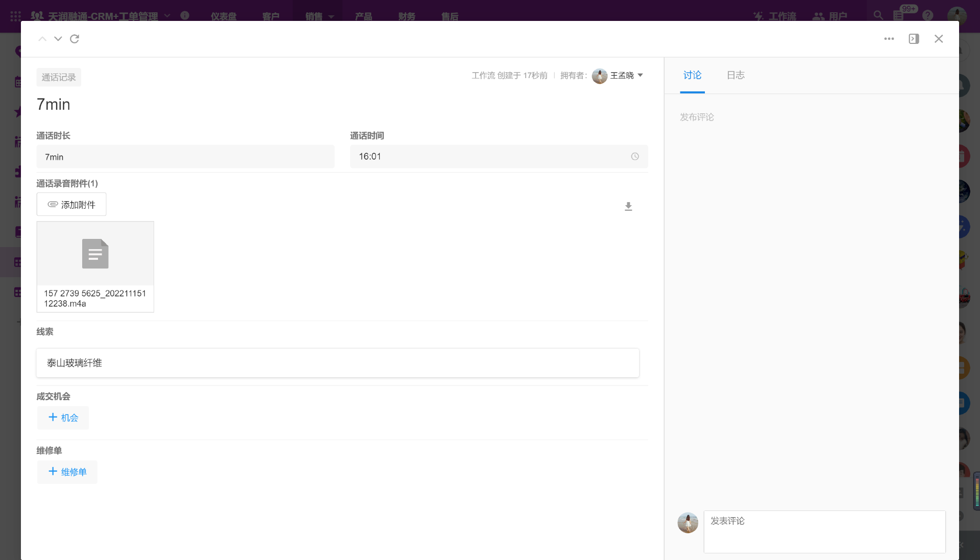
Task: Click the 7min record title
Action: 53,105
